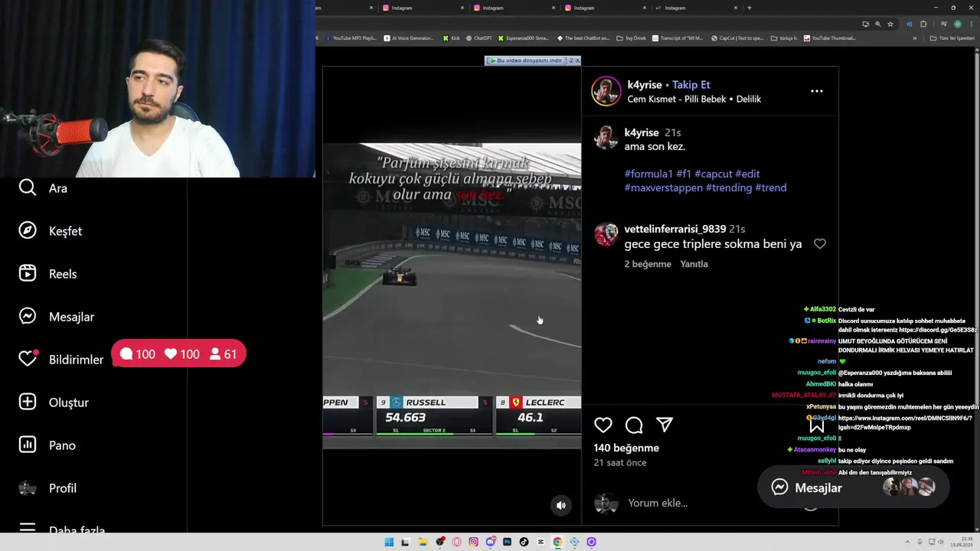The image size is (980, 551).
Task: Open Photoshop from the taskbar
Action: 507,542
